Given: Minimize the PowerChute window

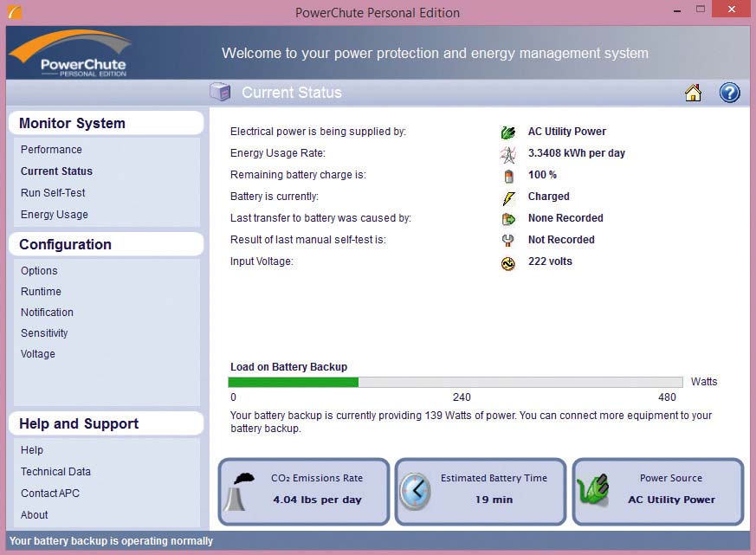Looking at the screenshot, I should pos(677,10).
